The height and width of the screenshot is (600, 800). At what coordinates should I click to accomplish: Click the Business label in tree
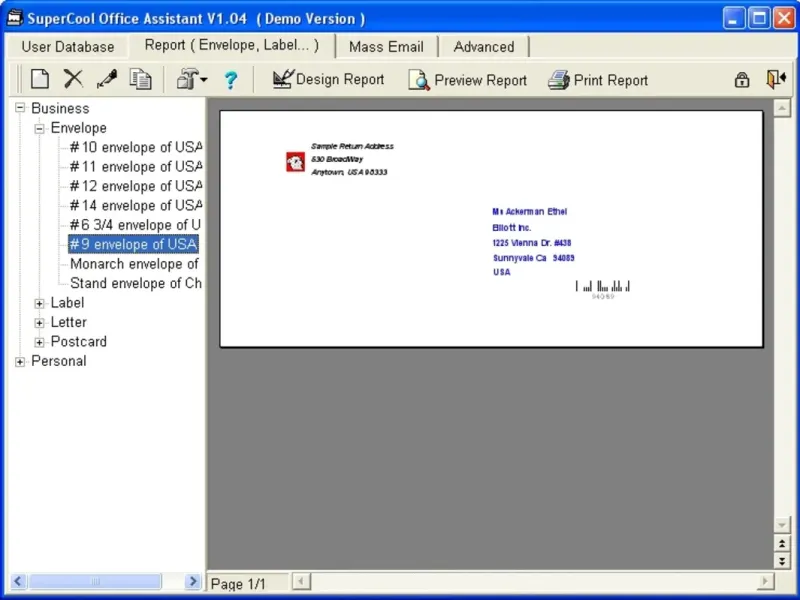click(x=60, y=109)
